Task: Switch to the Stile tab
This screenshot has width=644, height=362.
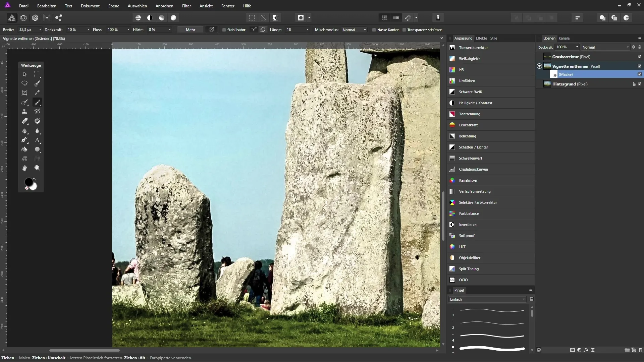Action: pos(494,38)
